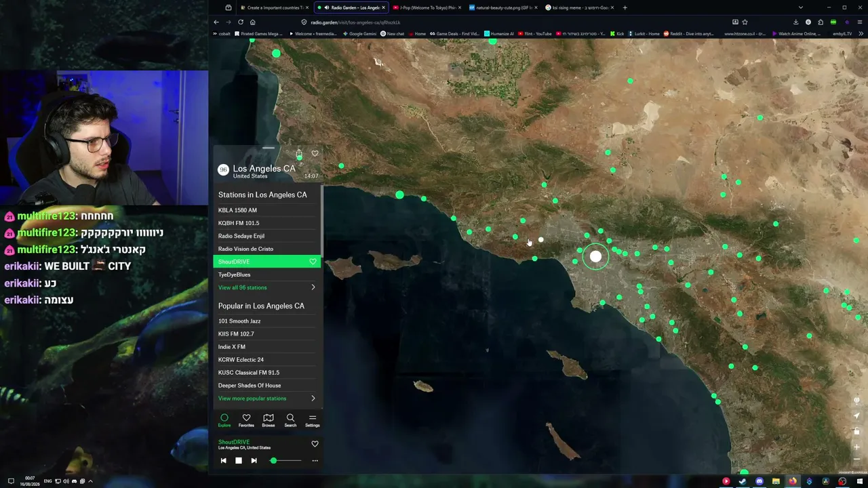Bookmark this page with the star
The width and height of the screenshot is (868, 488).
[745, 22]
